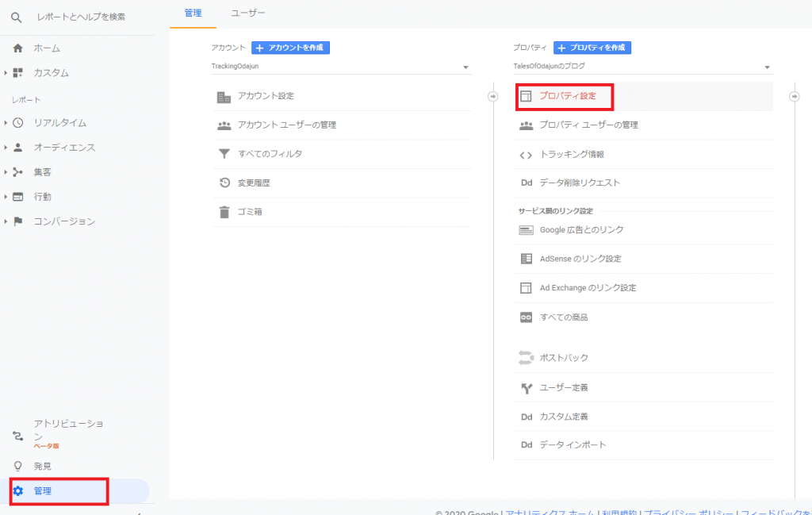Open カスタム定義 link

(564, 417)
